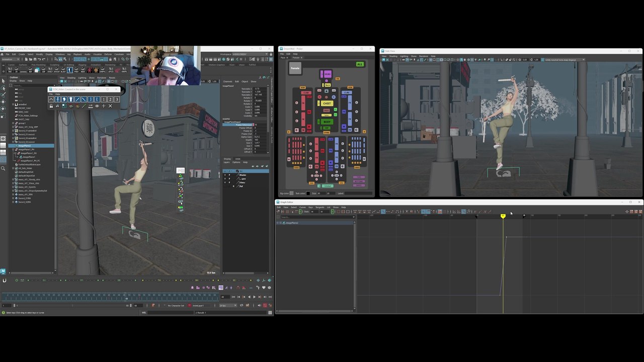Viewport: 644px width, 362px height.
Task: Click the head profile icon in FCM_Hider
Action: (x=64, y=100)
